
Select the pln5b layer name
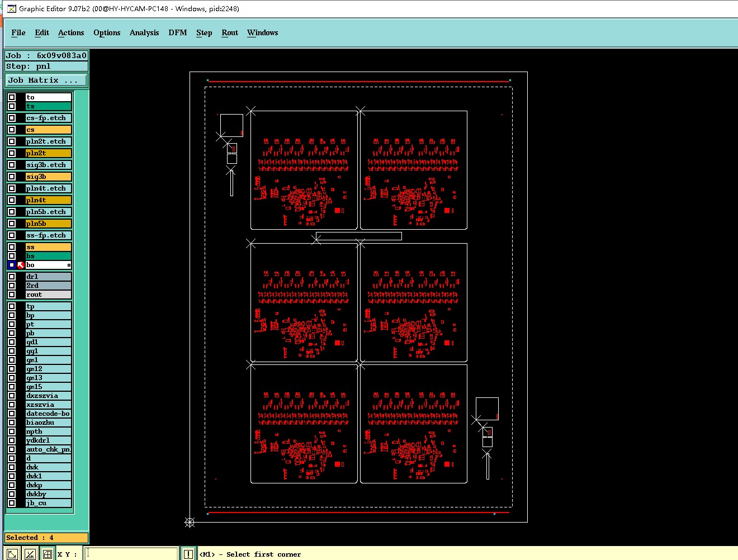pyautogui.click(x=49, y=224)
